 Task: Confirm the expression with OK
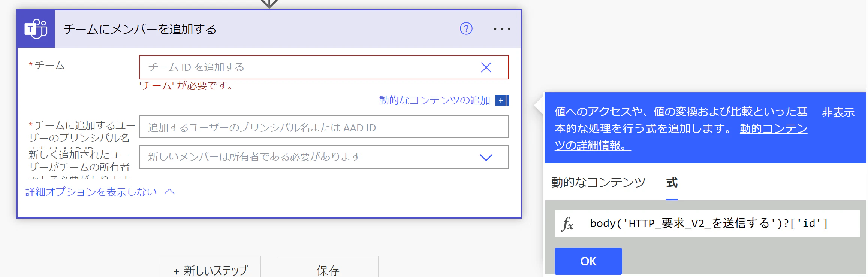[588, 261]
